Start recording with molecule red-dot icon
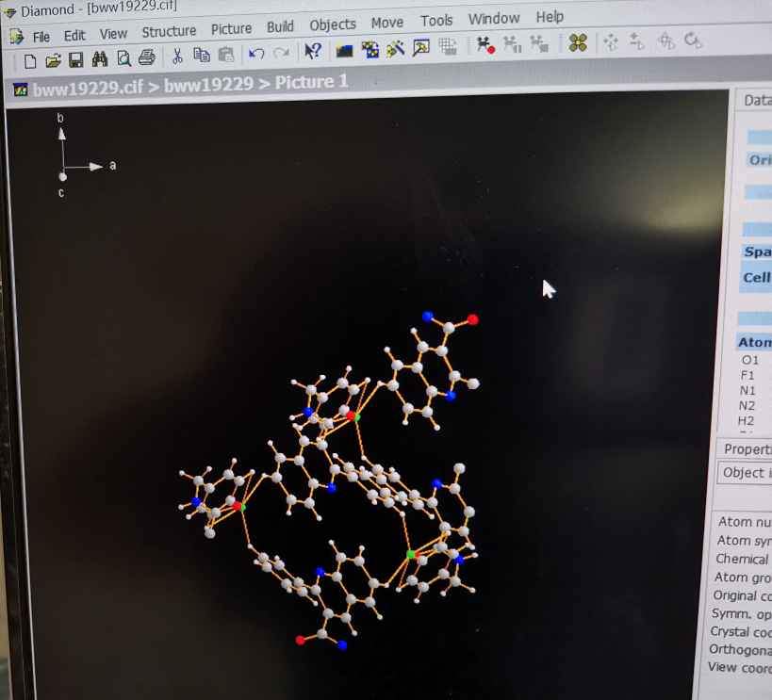This screenshot has height=700, width=772. click(x=485, y=45)
